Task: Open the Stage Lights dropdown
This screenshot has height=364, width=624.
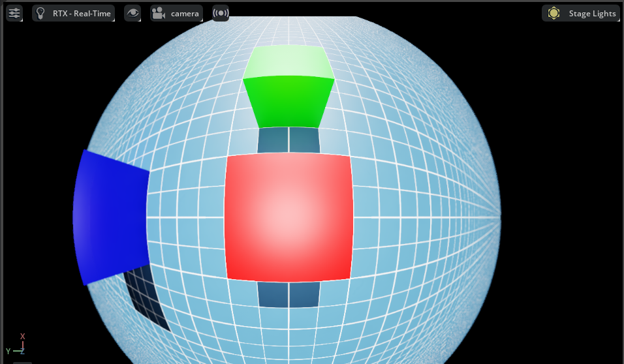Action: [x=591, y=13]
